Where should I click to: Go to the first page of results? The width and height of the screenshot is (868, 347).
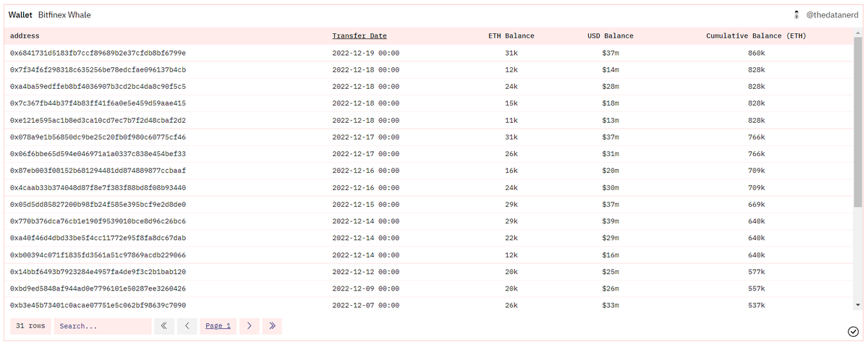[x=163, y=326]
